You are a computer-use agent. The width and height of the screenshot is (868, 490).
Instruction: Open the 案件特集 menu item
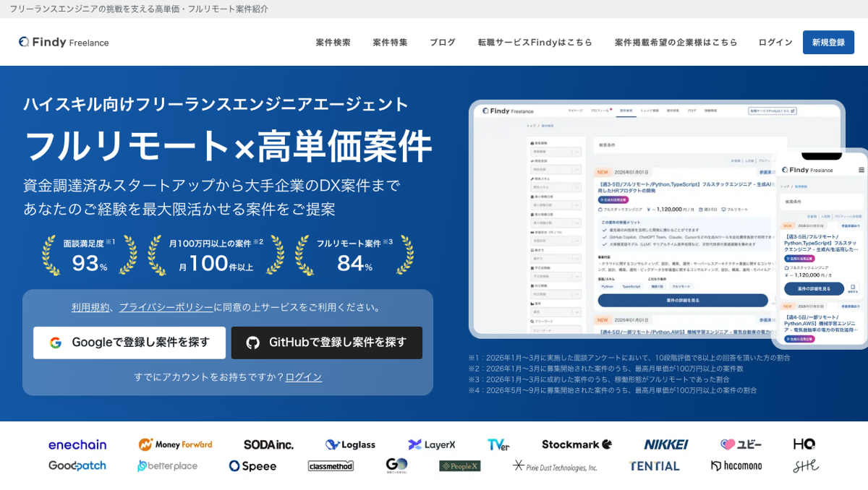[x=390, y=42]
